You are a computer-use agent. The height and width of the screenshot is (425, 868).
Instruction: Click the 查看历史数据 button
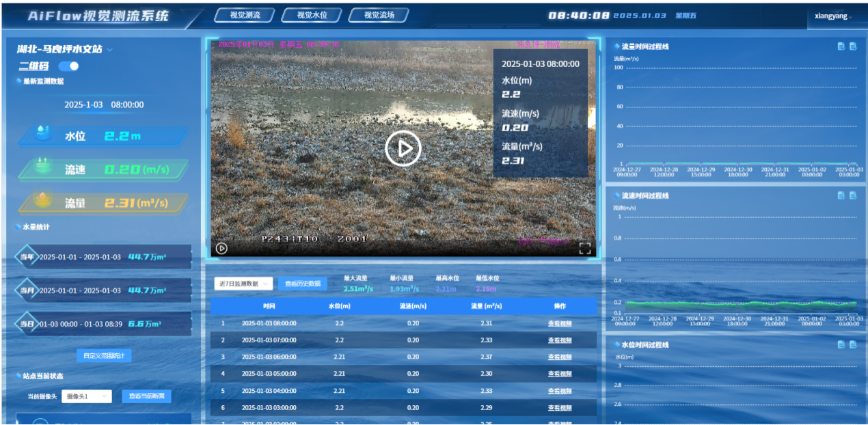(303, 284)
